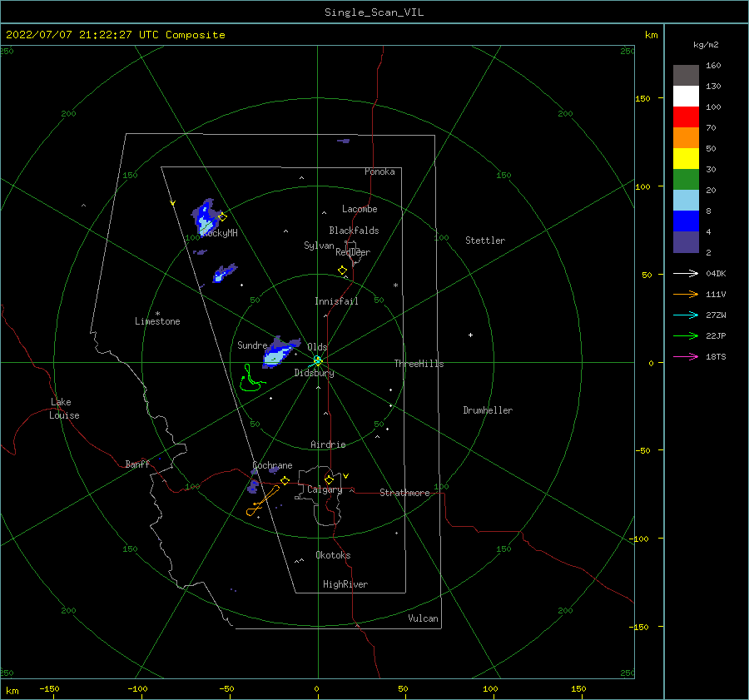
Task: Click the white 04DK arrow icon
Action: point(686,273)
